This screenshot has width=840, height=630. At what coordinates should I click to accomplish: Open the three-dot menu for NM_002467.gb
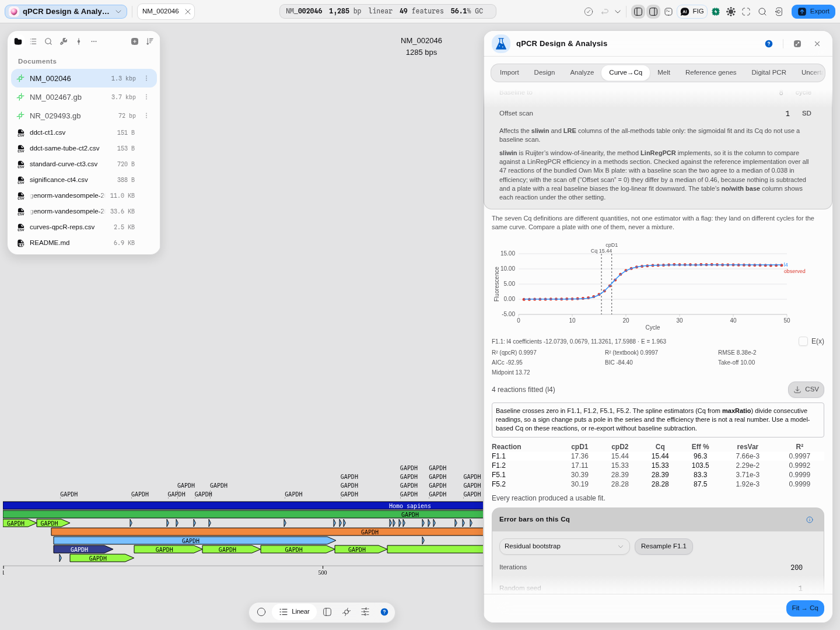pos(146,97)
